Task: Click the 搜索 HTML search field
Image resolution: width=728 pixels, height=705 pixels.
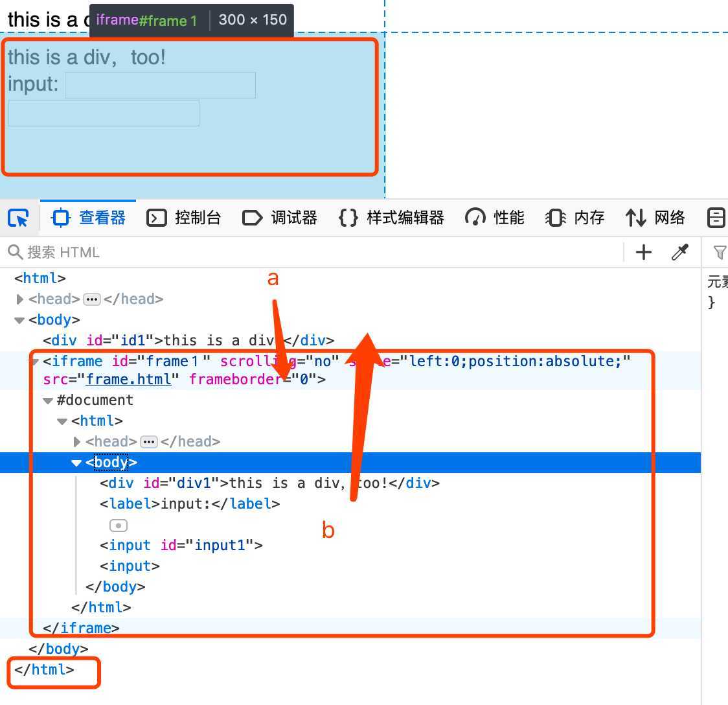Action: [311, 252]
